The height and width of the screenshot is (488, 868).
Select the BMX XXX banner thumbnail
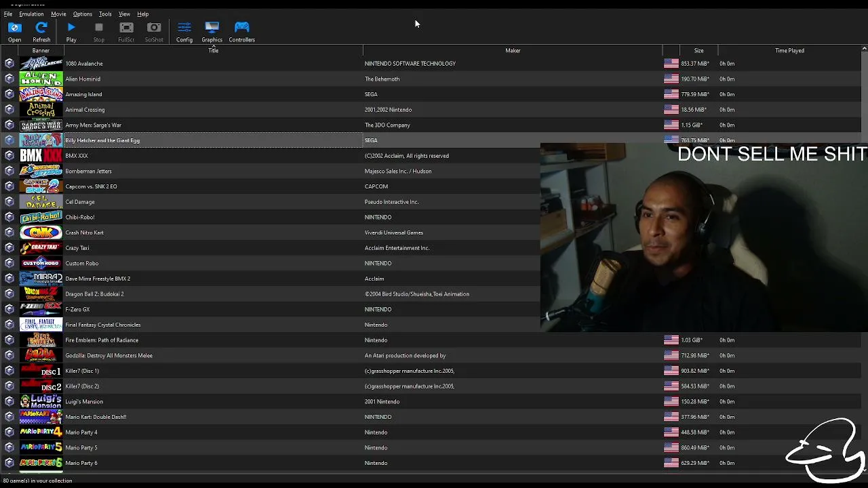41,156
